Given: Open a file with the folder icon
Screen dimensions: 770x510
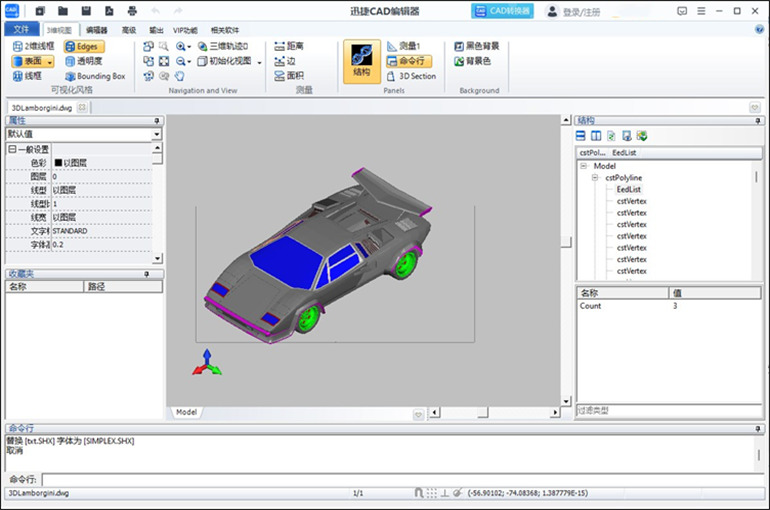Looking at the screenshot, I should tap(63, 10).
